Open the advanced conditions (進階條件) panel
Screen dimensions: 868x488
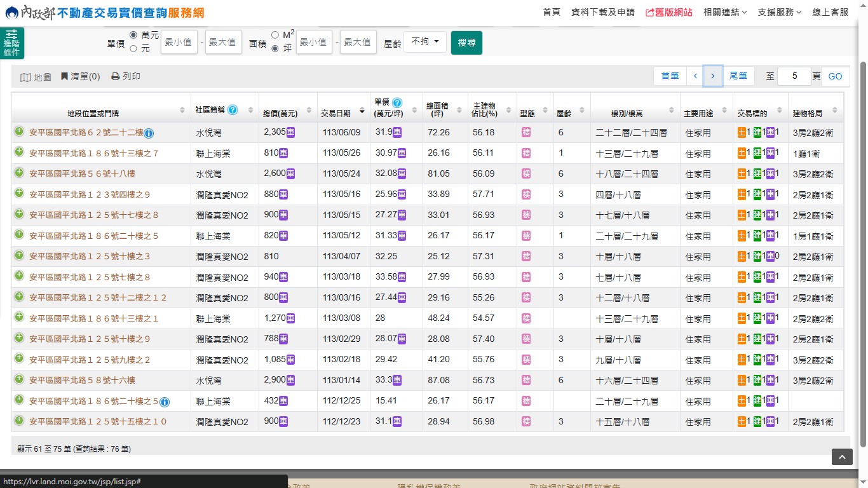[11, 43]
